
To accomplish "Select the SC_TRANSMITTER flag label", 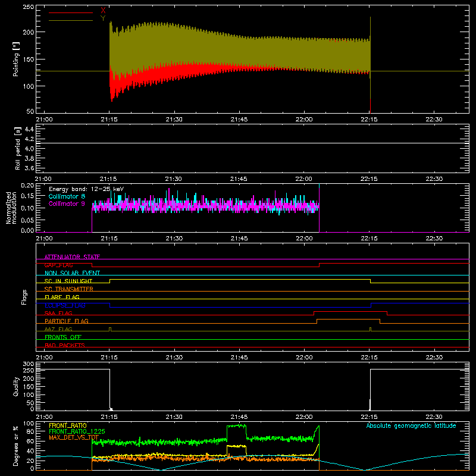I will tap(69, 289).
